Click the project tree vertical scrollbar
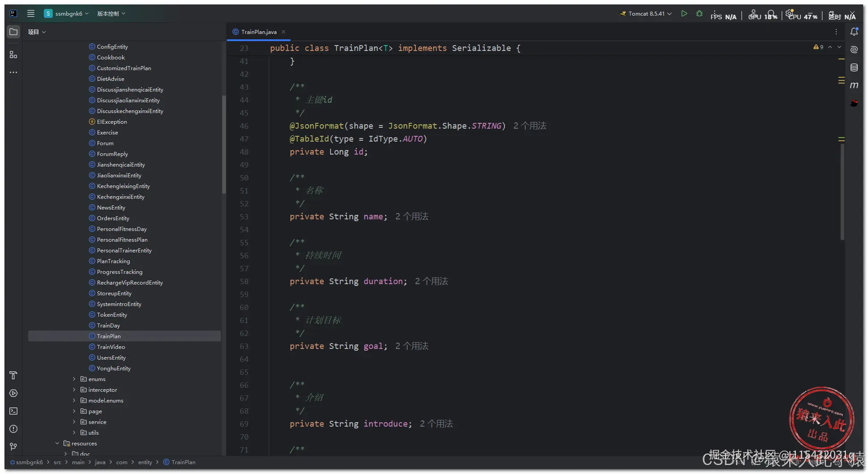This screenshot has width=868, height=474. click(224, 144)
